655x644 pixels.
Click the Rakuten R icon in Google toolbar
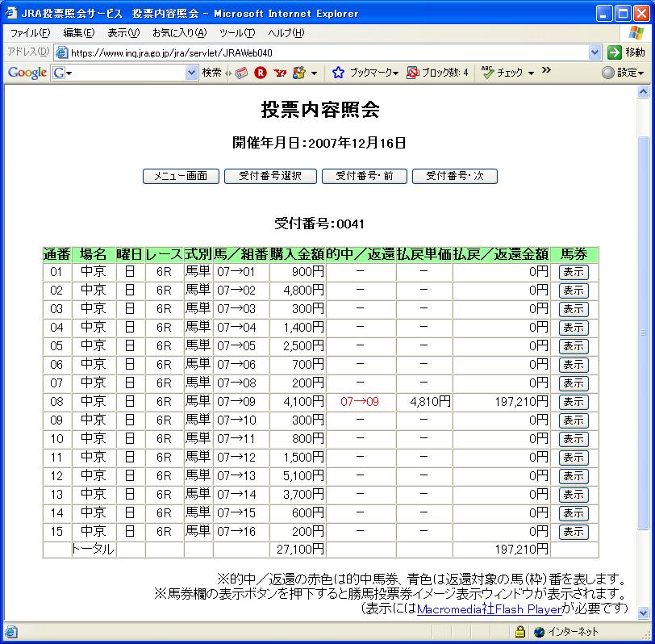point(261,73)
